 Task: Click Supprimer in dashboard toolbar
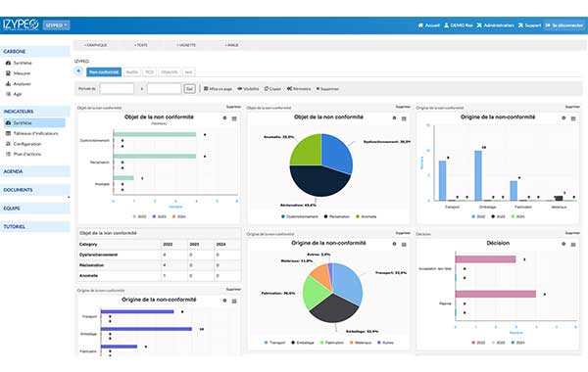(x=327, y=89)
